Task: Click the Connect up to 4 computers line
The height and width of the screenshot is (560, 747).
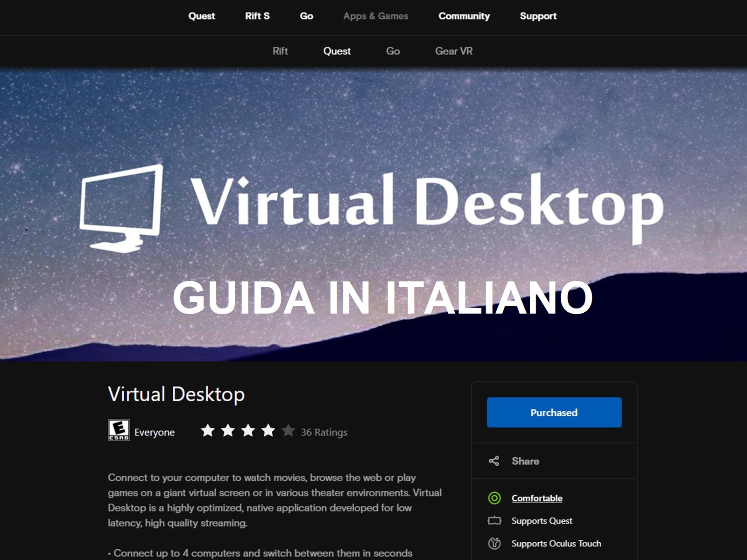Action: [x=260, y=553]
